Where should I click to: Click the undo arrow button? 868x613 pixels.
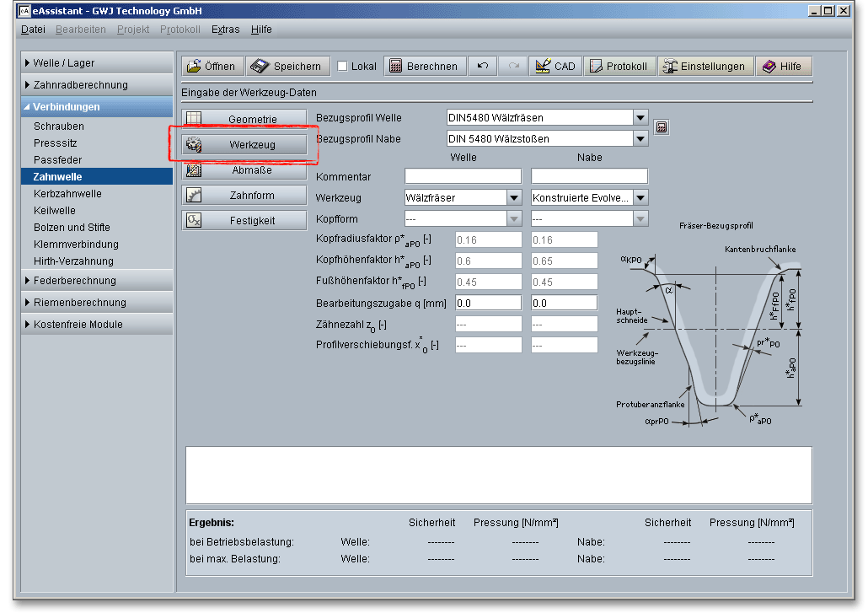click(x=482, y=67)
